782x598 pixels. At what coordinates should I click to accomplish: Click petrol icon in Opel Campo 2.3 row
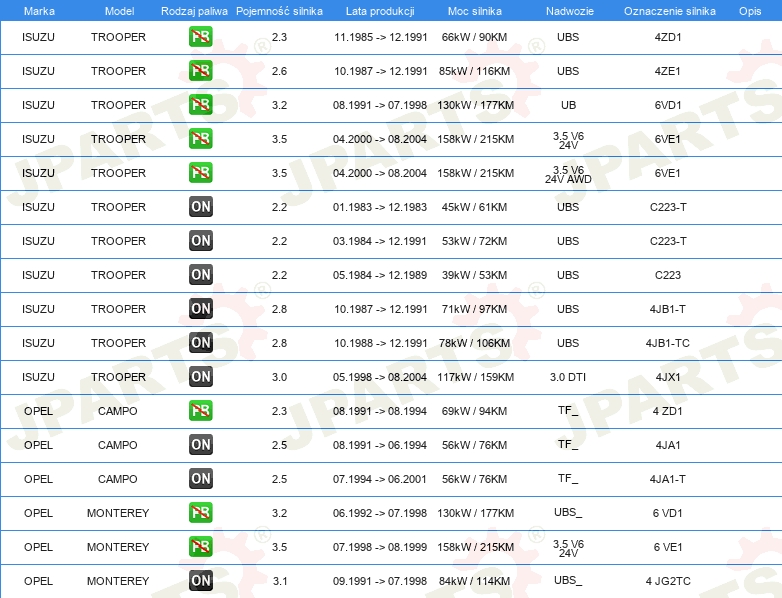click(200, 410)
